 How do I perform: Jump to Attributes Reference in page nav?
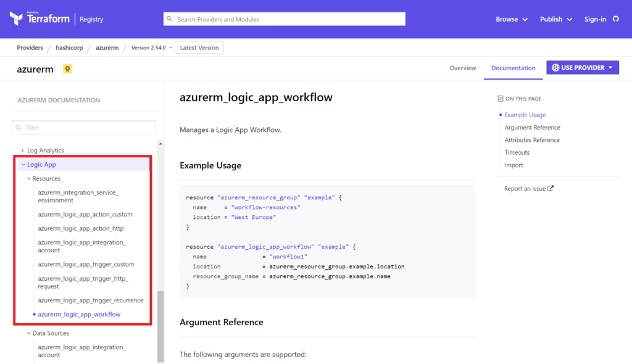tap(532, 140)
